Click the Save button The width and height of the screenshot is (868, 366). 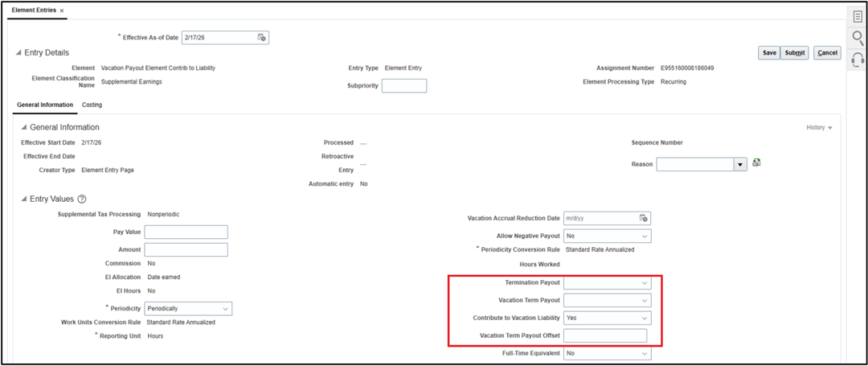coord(769,52)
